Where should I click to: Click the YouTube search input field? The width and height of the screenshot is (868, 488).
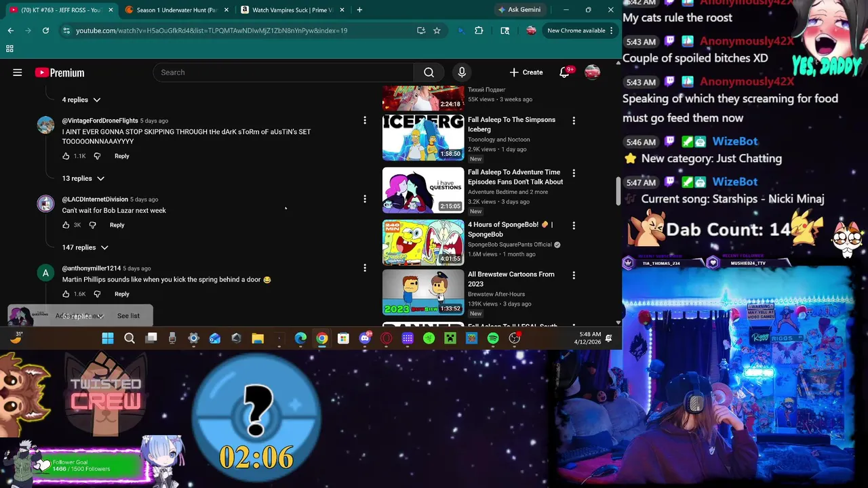pos(283,73)
